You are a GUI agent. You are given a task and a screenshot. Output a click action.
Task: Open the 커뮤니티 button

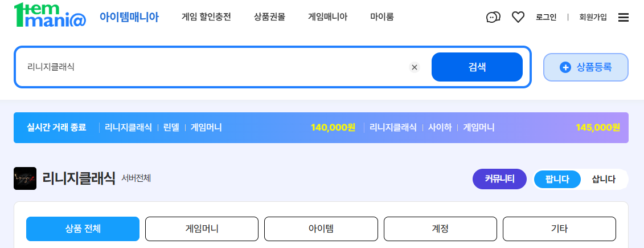(499, 180)
